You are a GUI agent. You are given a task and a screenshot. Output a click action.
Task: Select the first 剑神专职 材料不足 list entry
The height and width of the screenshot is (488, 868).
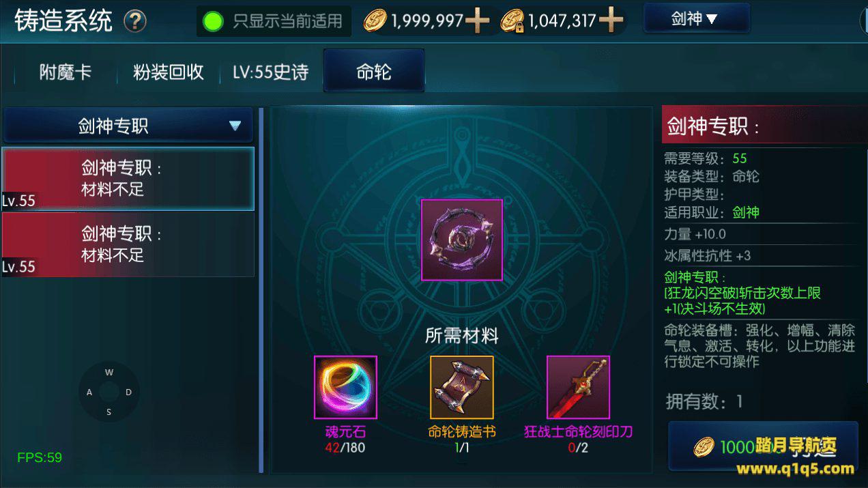pos(128,179)
